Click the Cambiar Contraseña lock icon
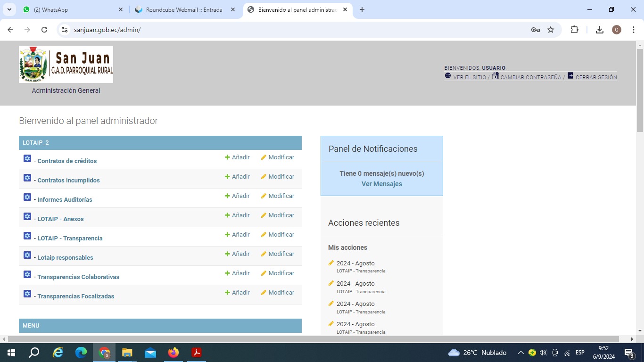The height and width of the screenshot is (362, 644). pos(495,76)
